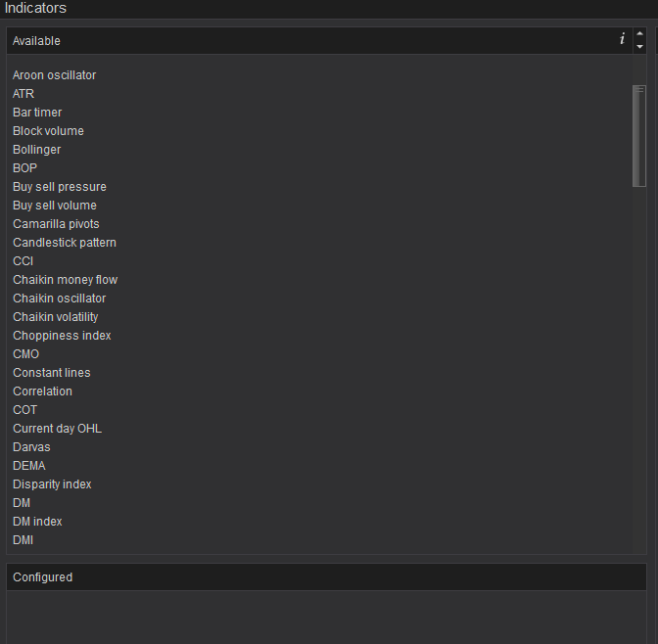Click the CCI indicator entry
The width and height of the screenshot is (658, 644).
pos(23,261)
